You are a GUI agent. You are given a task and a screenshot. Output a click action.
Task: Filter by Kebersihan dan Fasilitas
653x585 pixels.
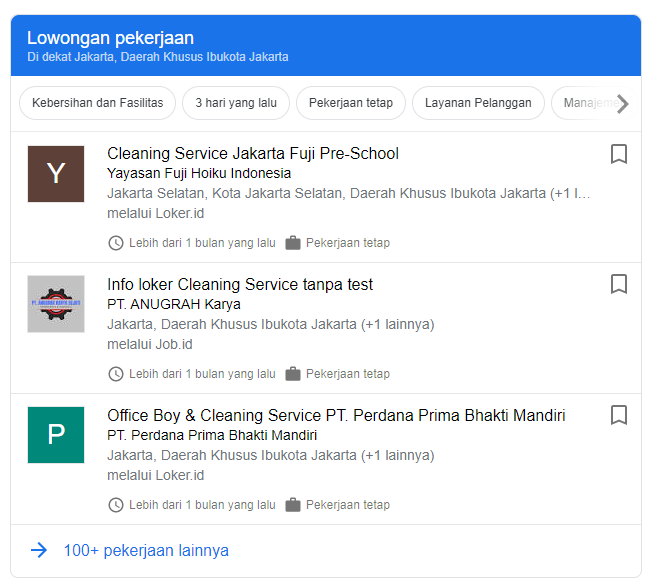tap(97, 103)
